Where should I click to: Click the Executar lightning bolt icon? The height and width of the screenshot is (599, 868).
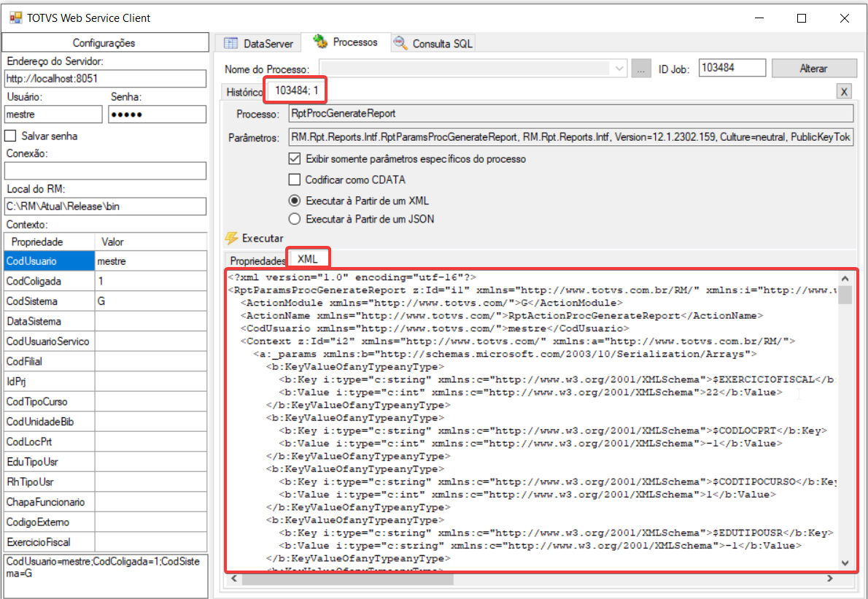231,239
